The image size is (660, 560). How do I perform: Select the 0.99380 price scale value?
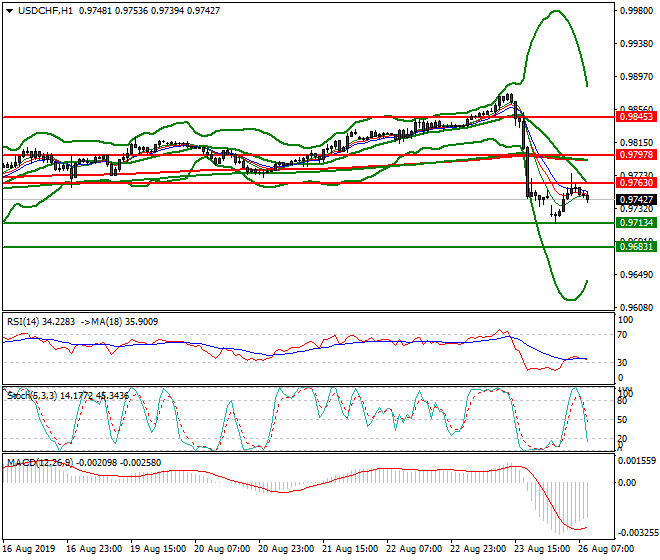[637, 44]
